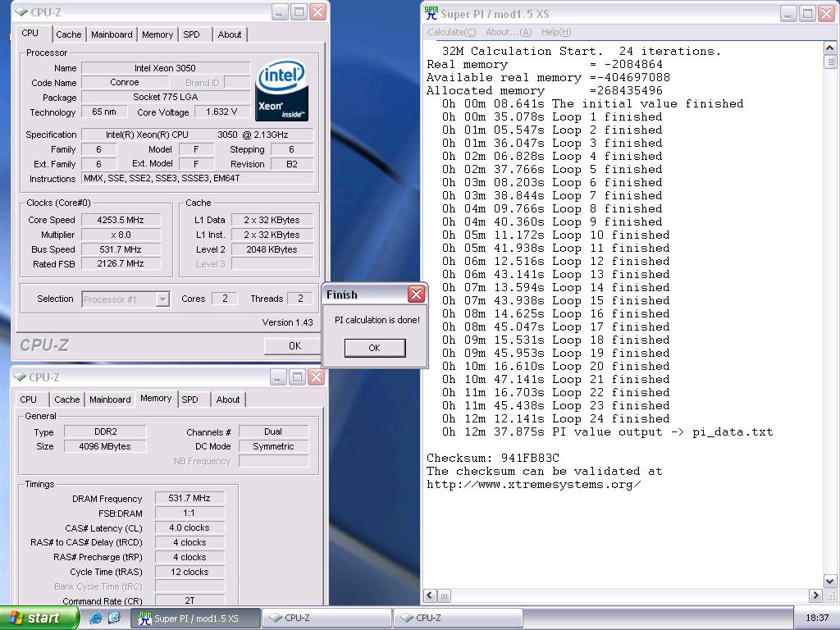The image size is (840, 630).
Task: Click the Intel Xeon inside logo
Action: point(281,90)
